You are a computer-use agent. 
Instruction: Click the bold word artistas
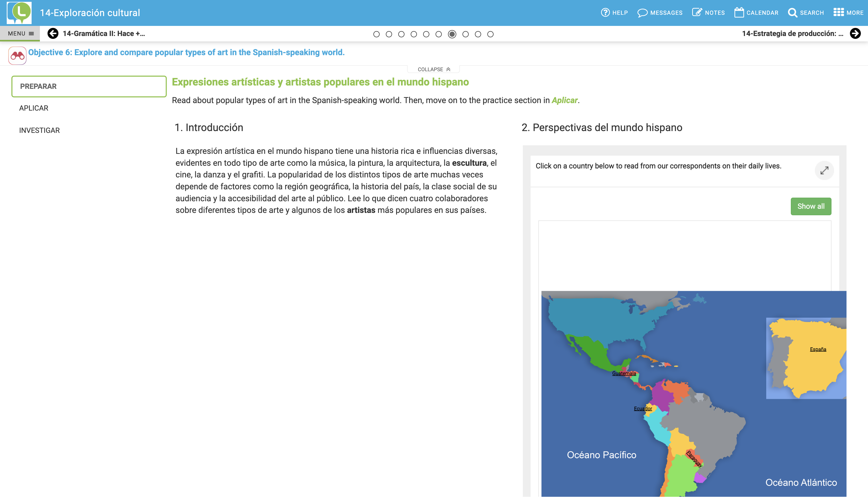pos(361,210)
